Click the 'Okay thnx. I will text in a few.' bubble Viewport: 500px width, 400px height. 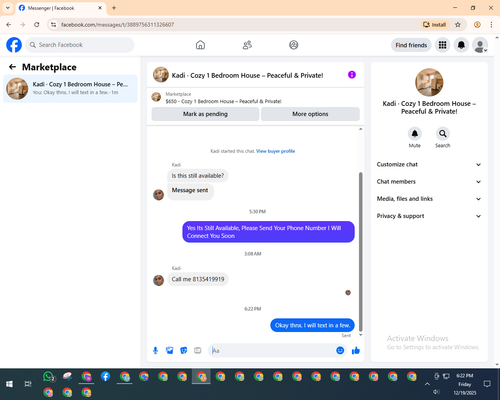tap(312, 325)
